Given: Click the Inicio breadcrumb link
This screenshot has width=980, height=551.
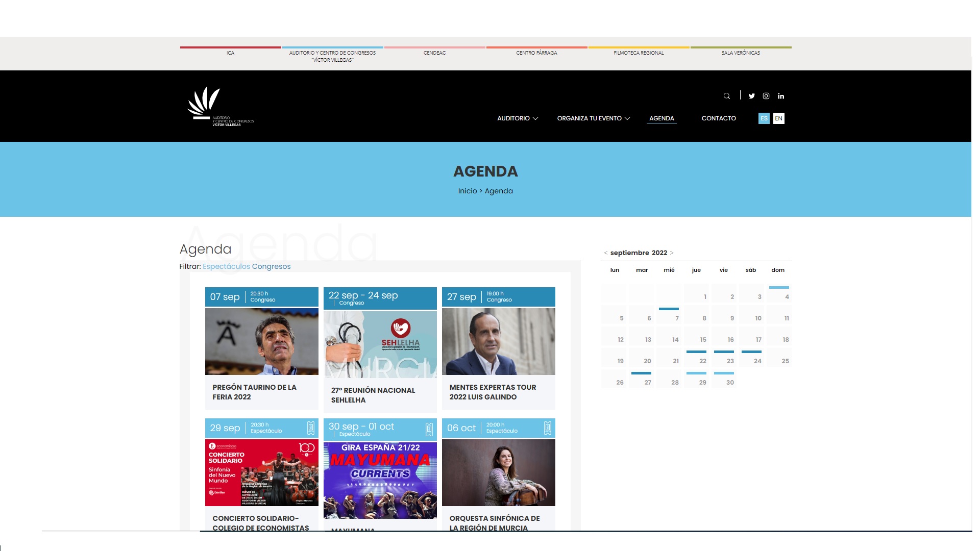Looking at the screenshot, I should click(x=467, y=191).
